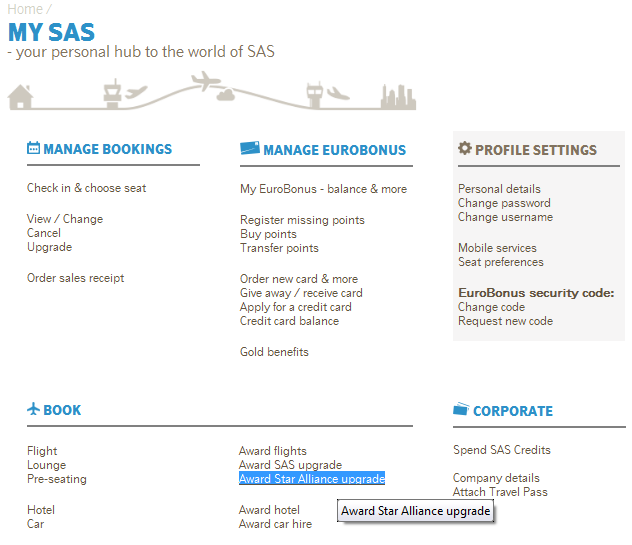Viewport: 632px width, 545px height.
Task: Book a Hotel link
Action: pyautogui.click(x=41, y=510)
